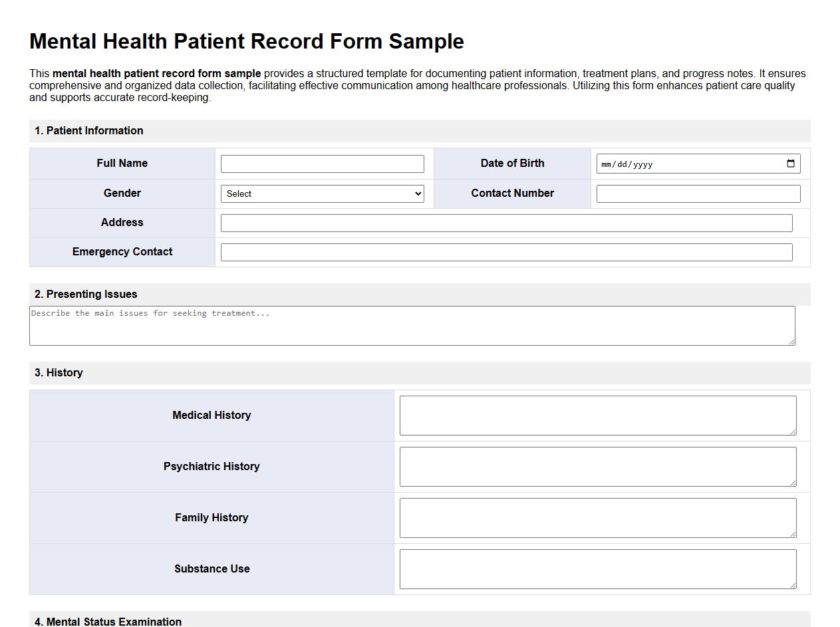Viewport: 840px width, 627px height.
Task: Open the Gender selection dropdown
Action: tap(322, 193)
